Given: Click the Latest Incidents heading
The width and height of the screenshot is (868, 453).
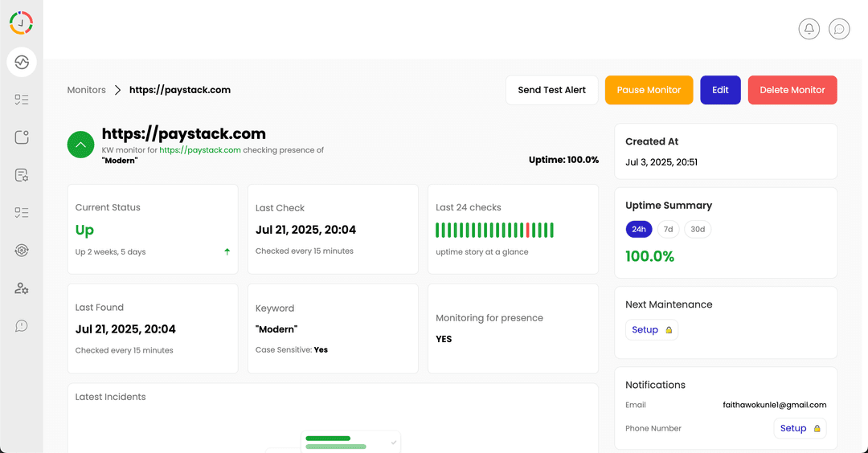Looking at the screenshot, I should pos(111,397).
